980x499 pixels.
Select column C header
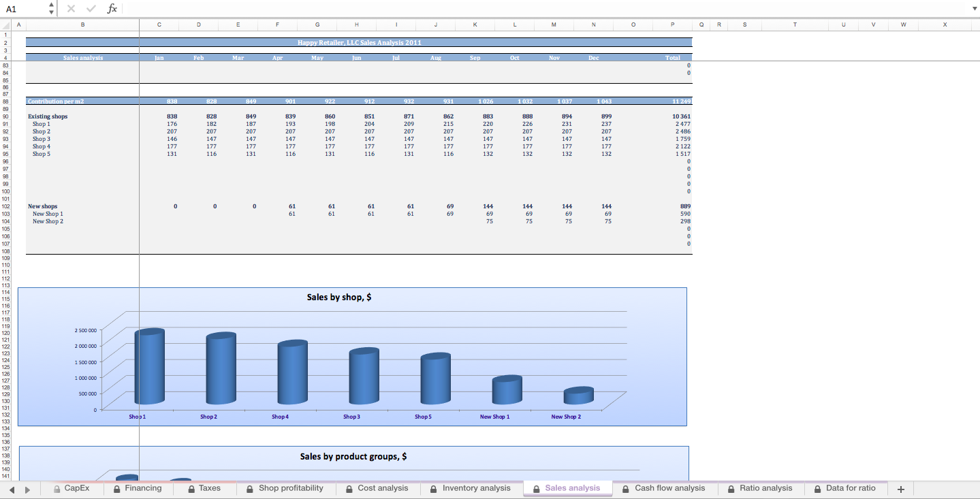[x=159, y=25]
